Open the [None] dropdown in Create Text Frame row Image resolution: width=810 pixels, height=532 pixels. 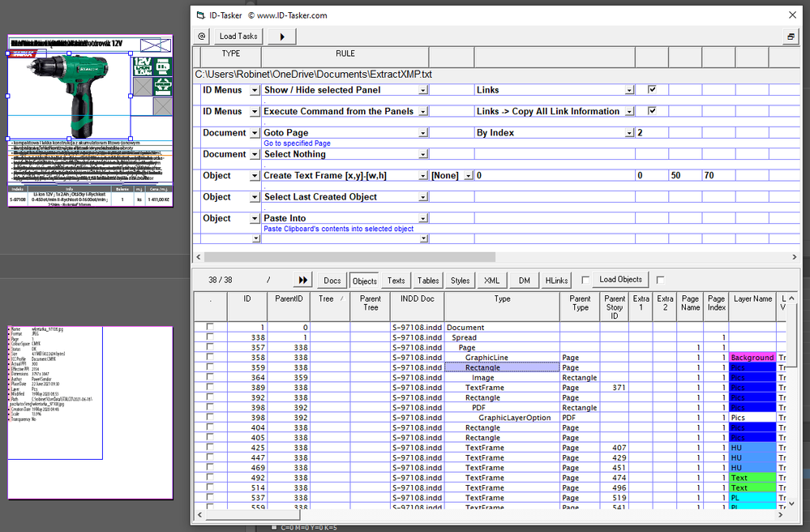coord(469,176)
